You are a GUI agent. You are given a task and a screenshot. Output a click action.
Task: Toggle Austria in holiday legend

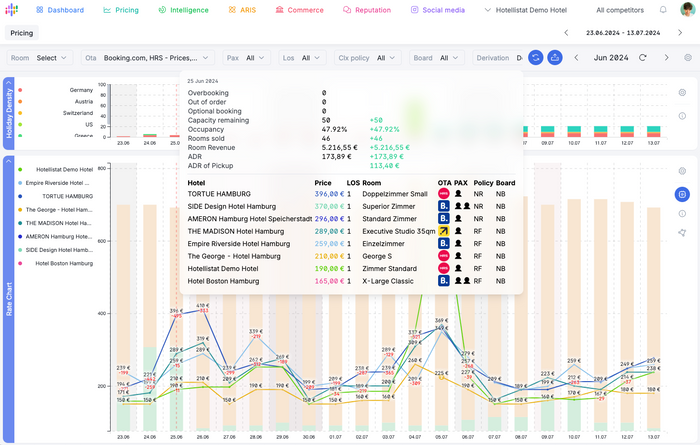(56, 101)
